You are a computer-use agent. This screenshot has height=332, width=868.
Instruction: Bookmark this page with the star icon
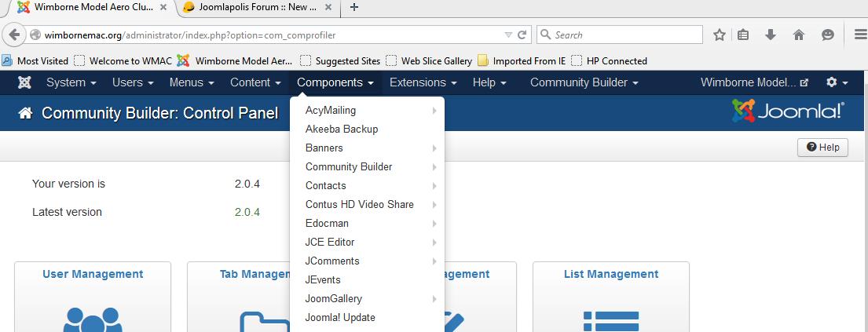tap(719, 35)
